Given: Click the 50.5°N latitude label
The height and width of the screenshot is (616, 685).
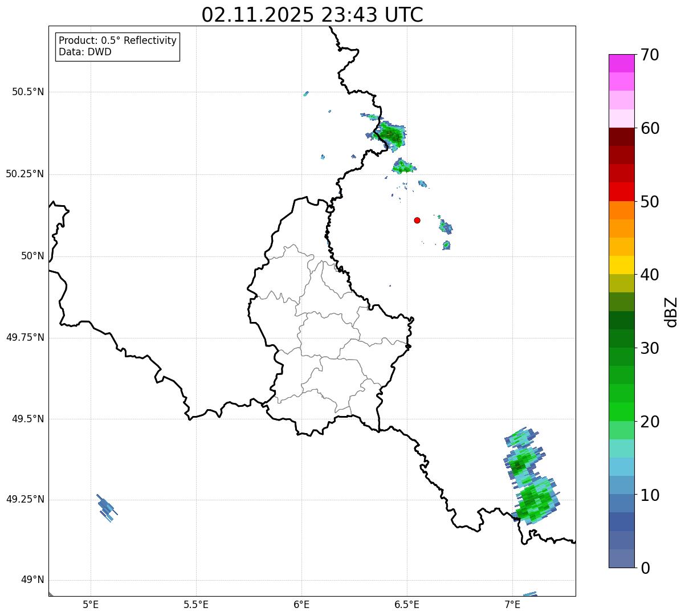Looking at the screenshot, I should [x=28, y=92].
